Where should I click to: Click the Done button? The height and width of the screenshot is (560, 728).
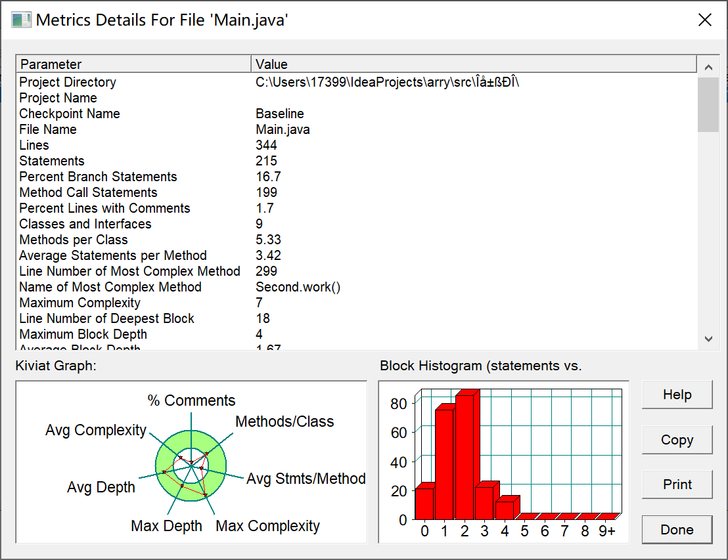(677, 530)
